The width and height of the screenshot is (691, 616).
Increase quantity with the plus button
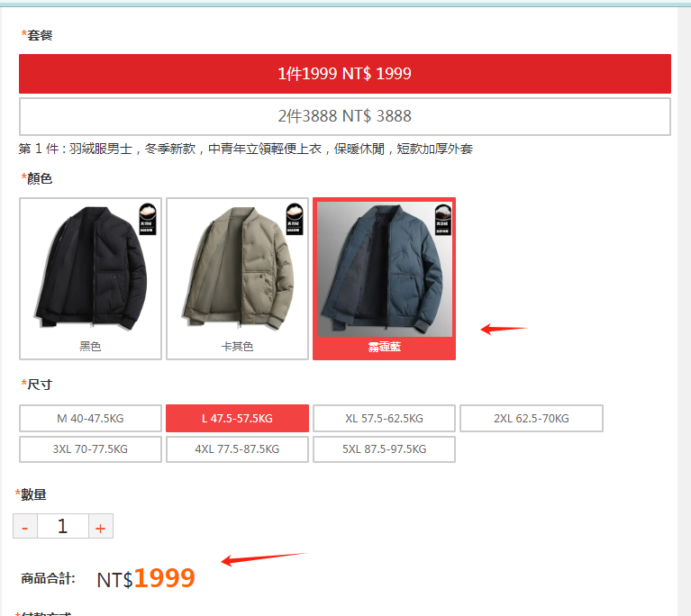tap(101, 526)
